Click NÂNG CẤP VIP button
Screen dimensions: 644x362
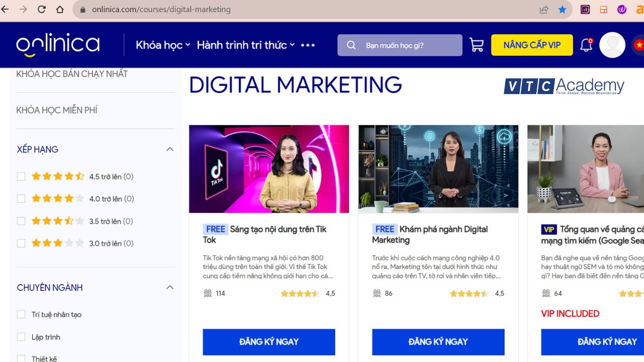[x=532, y=45]
